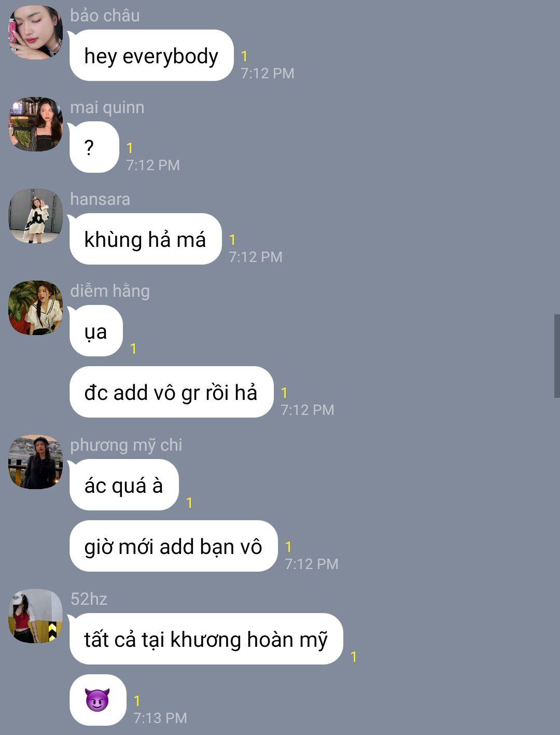Screen dimensions: 560x735
Task: View hansara's avatar photo
Action: click(x=36, y=216)
